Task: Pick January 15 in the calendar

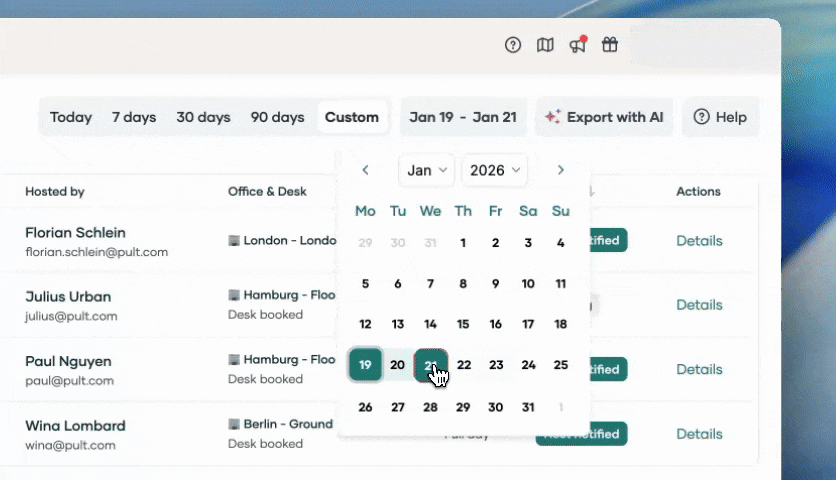Action: pos(463,324)
